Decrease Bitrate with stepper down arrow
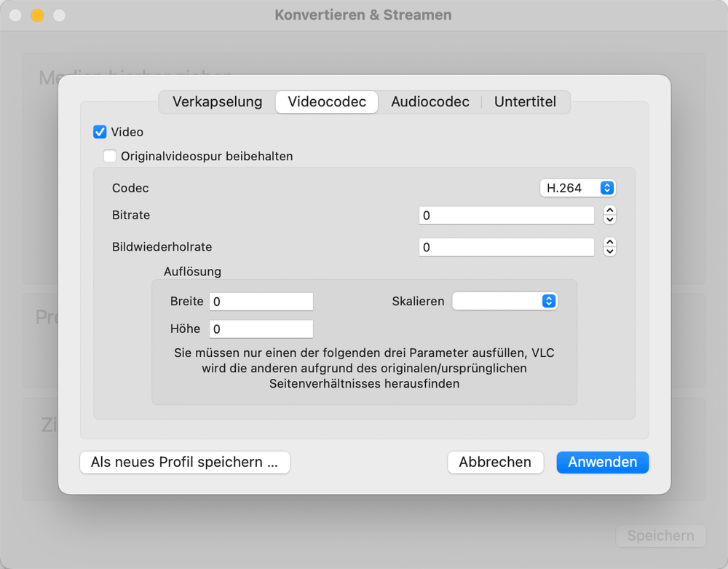This screenshot has width=728, height=569. [x=610, y=220]
